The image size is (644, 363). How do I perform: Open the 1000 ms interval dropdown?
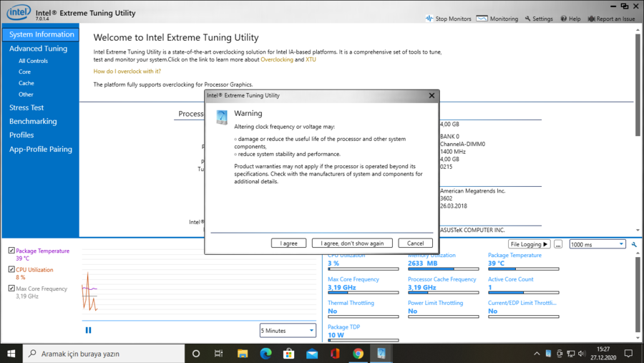point(597,244)
